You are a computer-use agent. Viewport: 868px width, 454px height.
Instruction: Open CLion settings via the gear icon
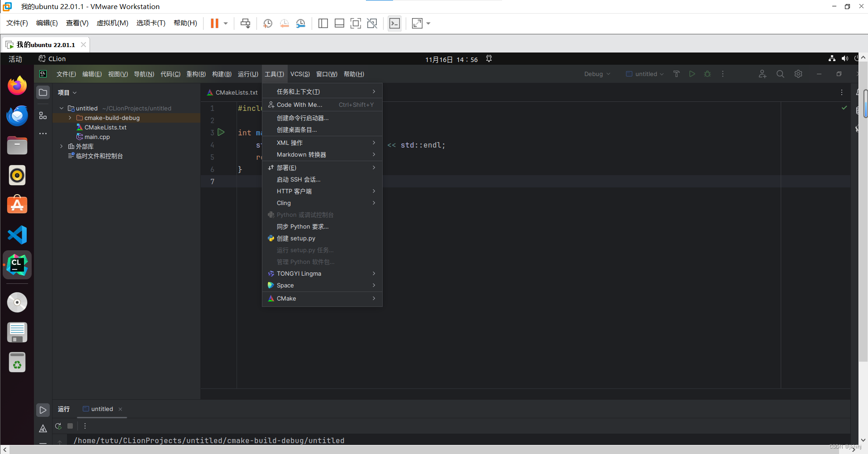(x=798, y=74)
